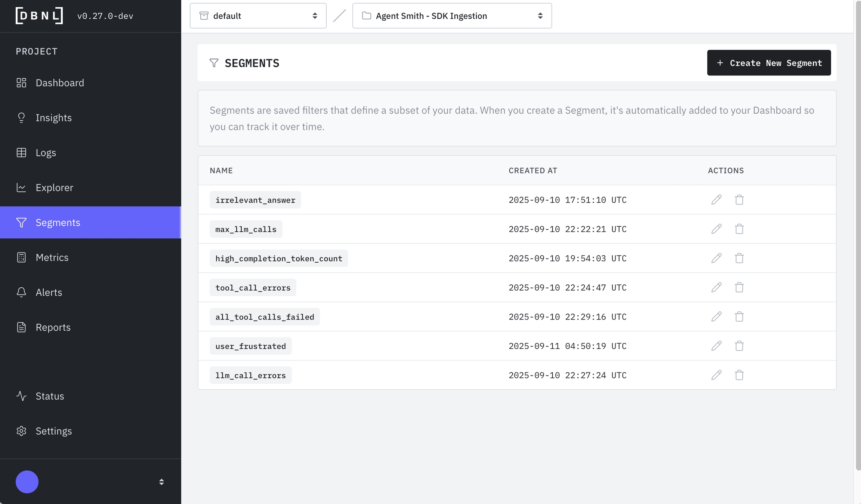This screenshot has width=861, height=504.
Task: Click Create New Segment button
Action: click(x=769, y=63)
